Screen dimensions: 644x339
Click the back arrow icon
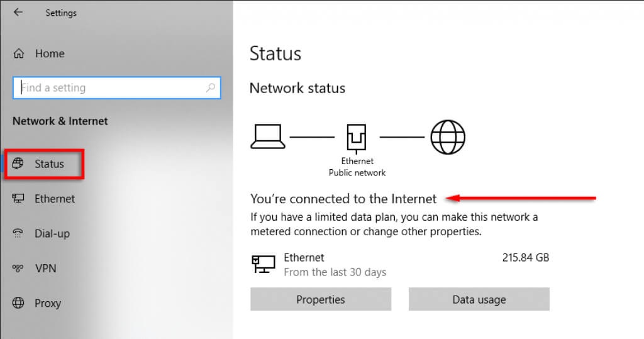tap(18, 12)
